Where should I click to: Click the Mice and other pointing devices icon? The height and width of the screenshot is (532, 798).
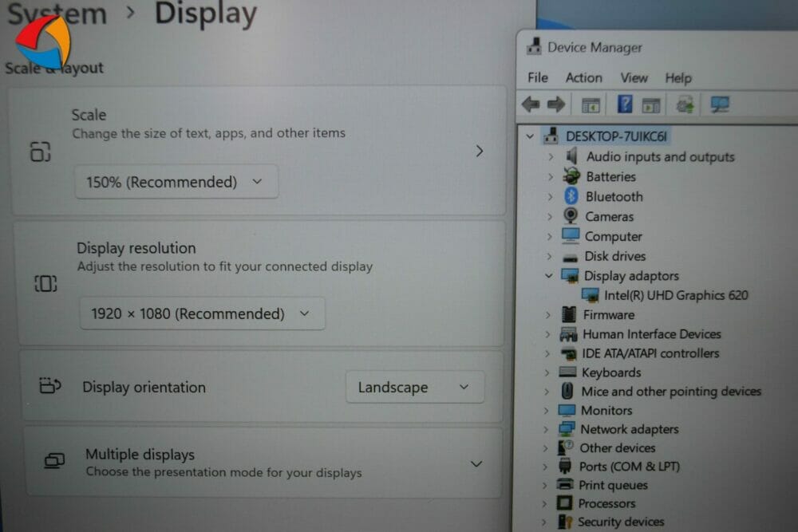coord(567,391)
